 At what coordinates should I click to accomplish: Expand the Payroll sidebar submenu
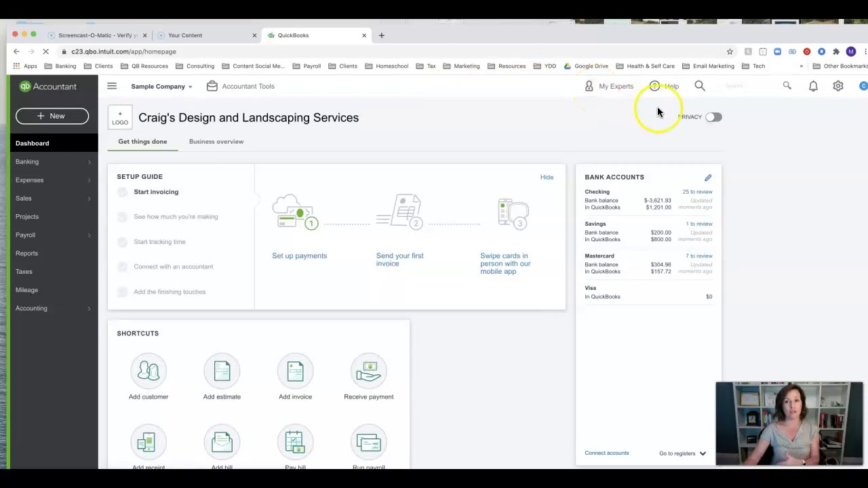[x=89, y=235]
